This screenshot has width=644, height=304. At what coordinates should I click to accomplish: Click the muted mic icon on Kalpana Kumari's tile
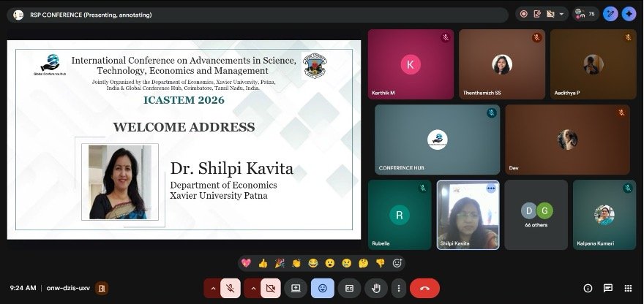(627, 188)
